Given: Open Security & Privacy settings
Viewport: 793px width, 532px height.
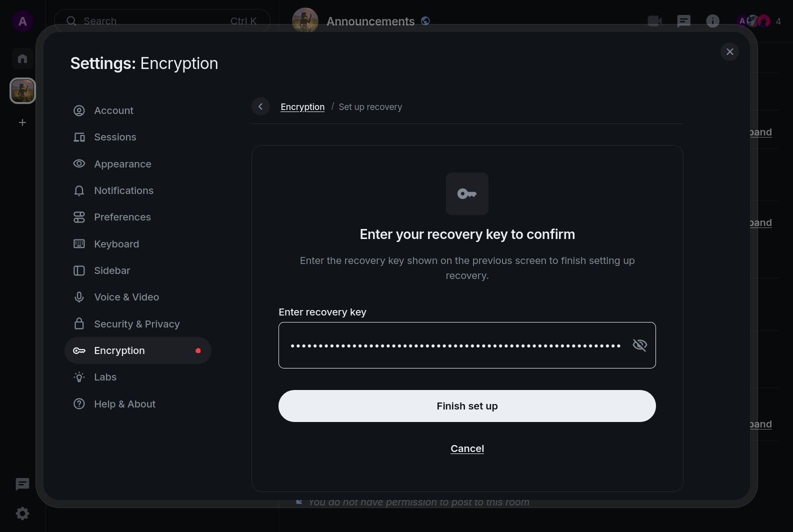Looking at the screenshot, I should click(x=136, y=324).
